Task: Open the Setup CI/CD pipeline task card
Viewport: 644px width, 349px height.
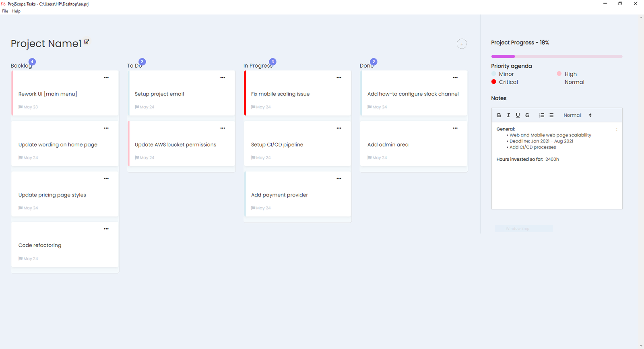Action: [277, 145]
